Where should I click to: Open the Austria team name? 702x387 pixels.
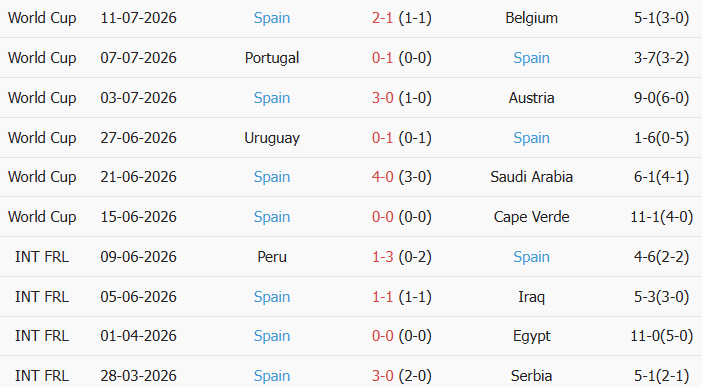(x=531, y=98)
